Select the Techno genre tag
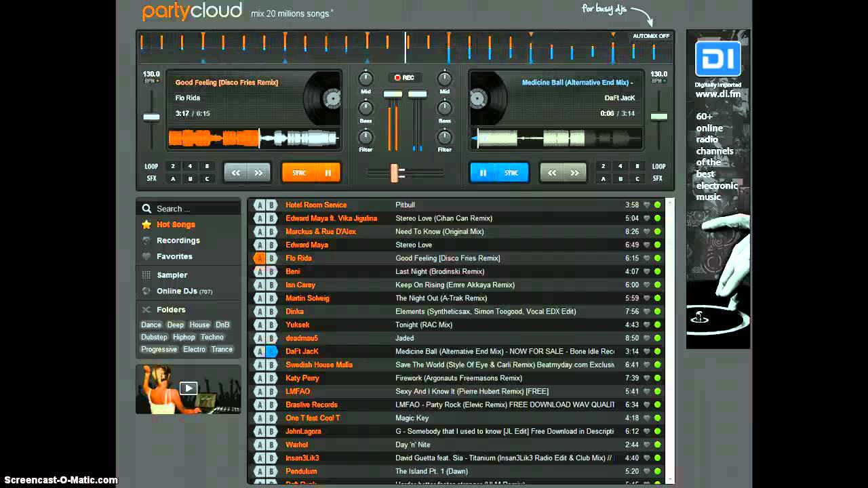 pyautogui.click(x=212, y=337)
